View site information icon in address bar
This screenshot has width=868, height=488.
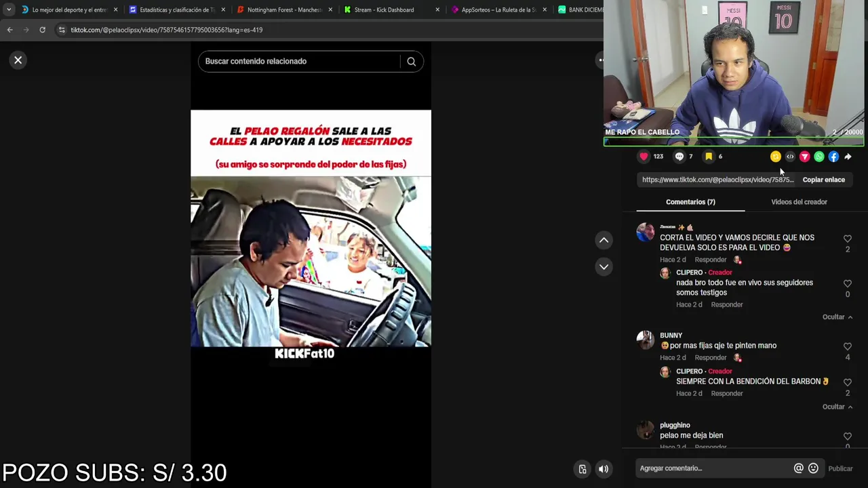(62, 30)
